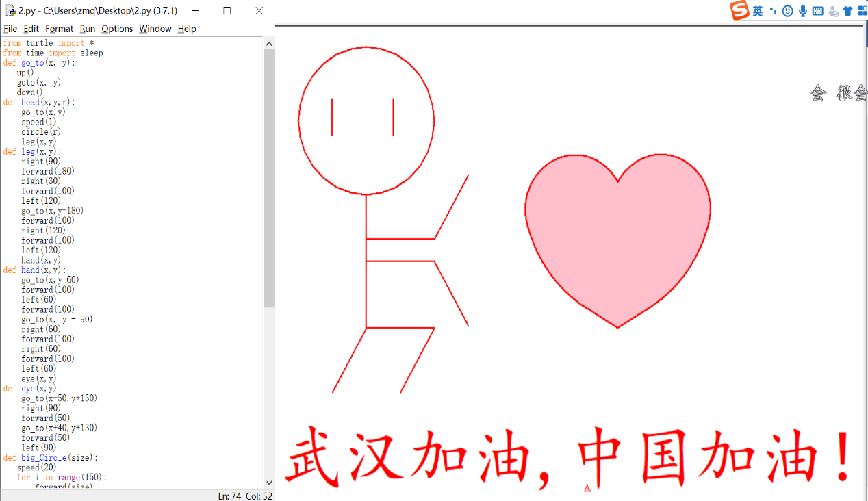
Task: Open the Sogou emoji panel
Action: pyautogui.click(x=788, y=11)
